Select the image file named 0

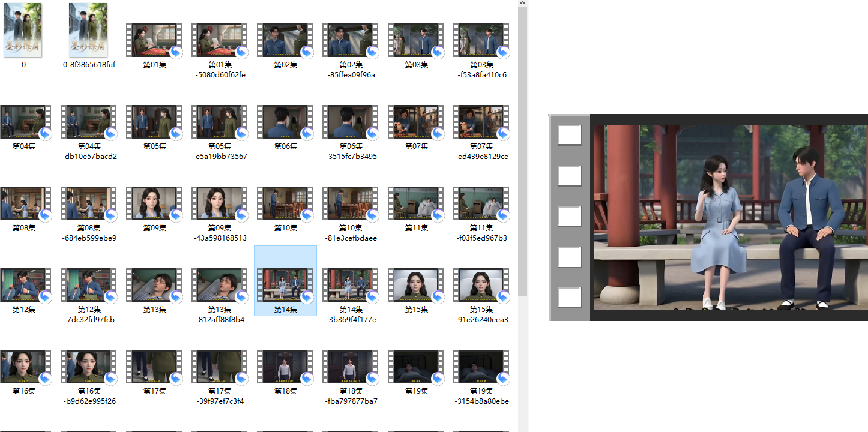(x=23, y=30)
